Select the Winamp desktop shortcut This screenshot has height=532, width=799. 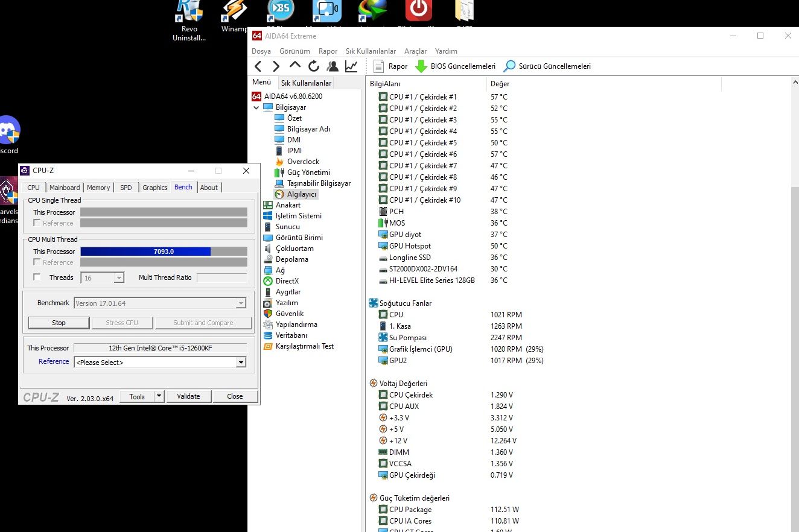[235, 17]
